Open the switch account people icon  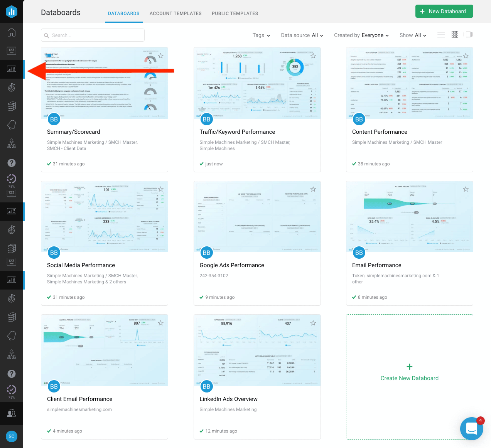[12, 413]
